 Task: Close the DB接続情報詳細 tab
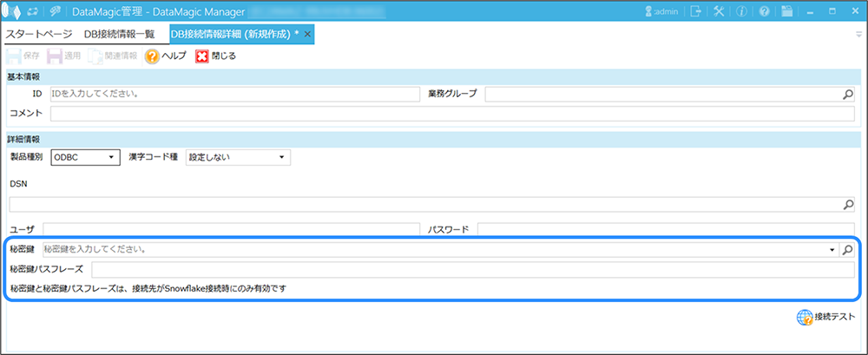point(307,34)
